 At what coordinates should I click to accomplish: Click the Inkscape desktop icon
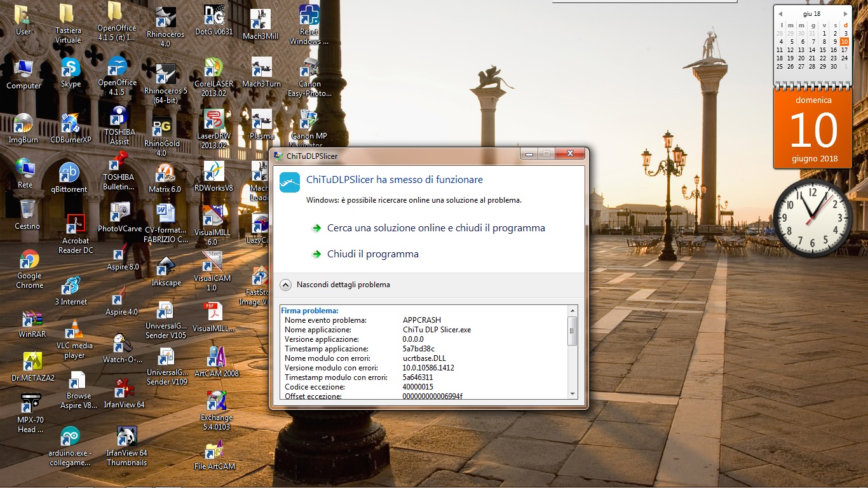(x=166, y=267)
